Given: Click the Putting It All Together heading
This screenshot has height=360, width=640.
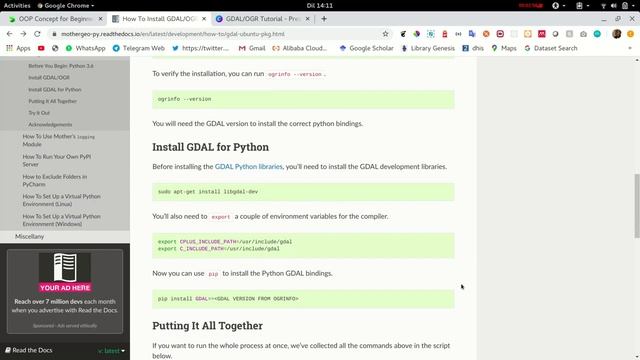Looking at the screenshot, I should click(x=207, y=326).
